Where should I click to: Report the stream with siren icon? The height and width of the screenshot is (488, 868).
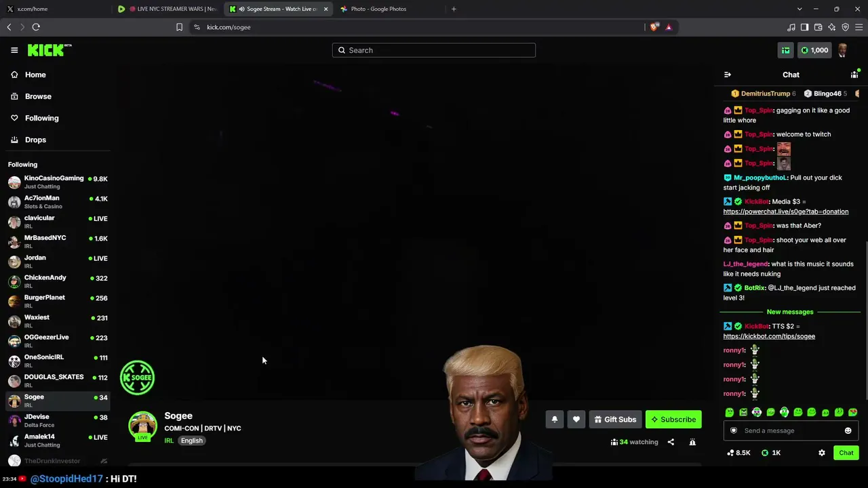[692, 442]
